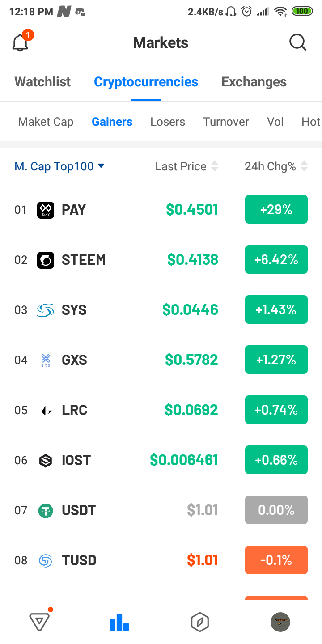
Task: Tap the -0.1% change badge for TUSD
Action: 276,560
